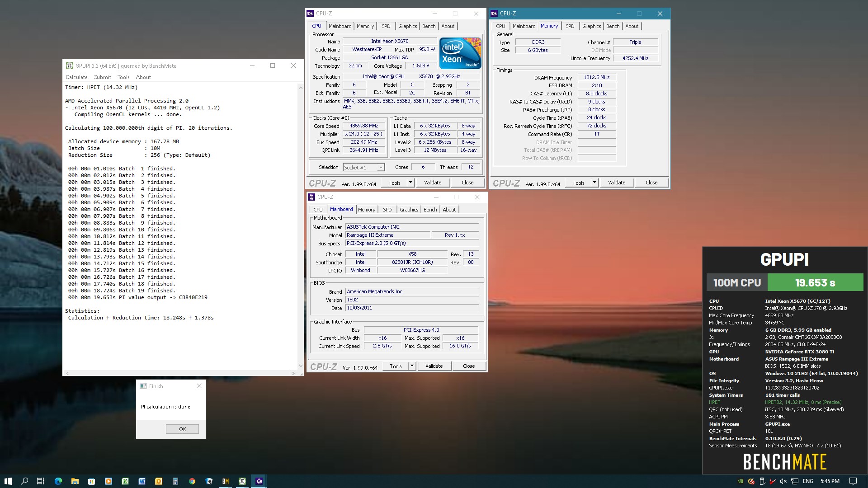Expand Tools arrow in CPU-Z CPU window

pyautogui.click(x=410, y=183)
